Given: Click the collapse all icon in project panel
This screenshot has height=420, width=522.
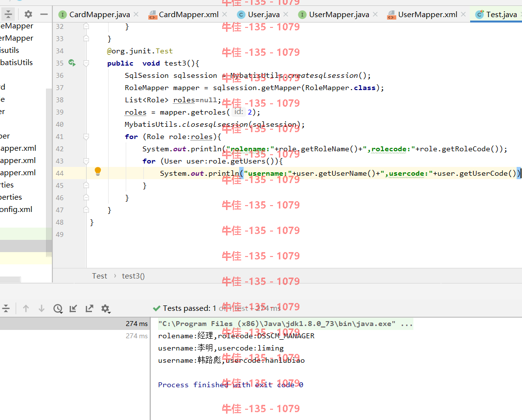Looking at the screenshot, I should pyautogui.click(x=8, y=14).
